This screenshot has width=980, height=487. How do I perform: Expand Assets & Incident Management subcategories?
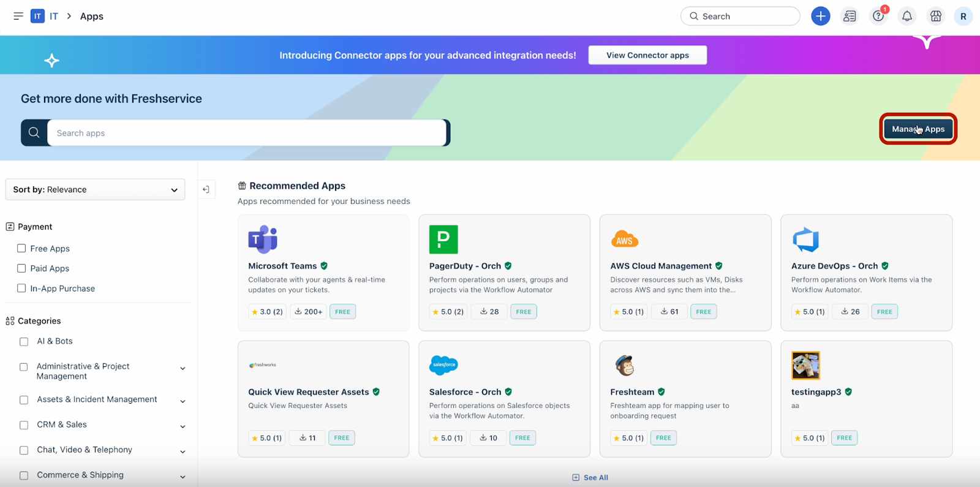[183, 401]
